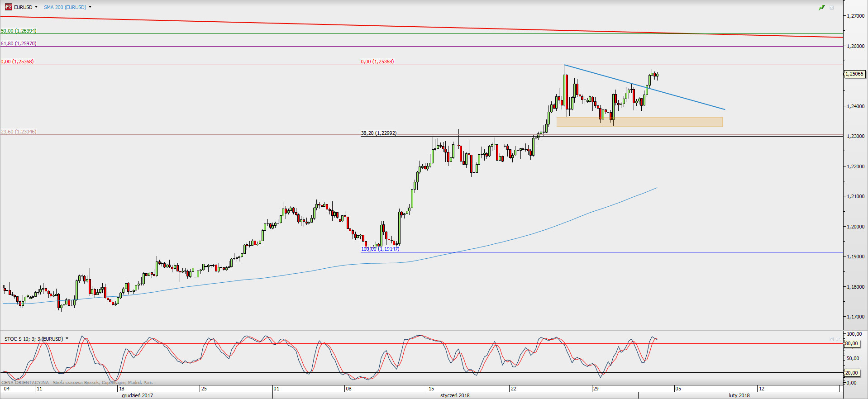Click the current price tag 1,25065

click(854, 74)
